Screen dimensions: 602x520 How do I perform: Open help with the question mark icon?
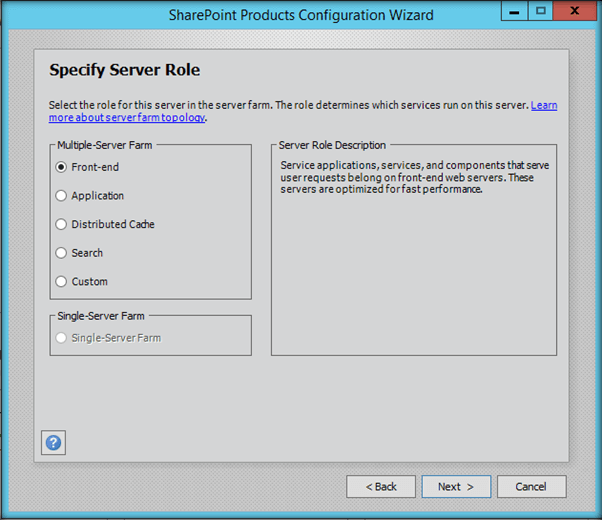54,442
